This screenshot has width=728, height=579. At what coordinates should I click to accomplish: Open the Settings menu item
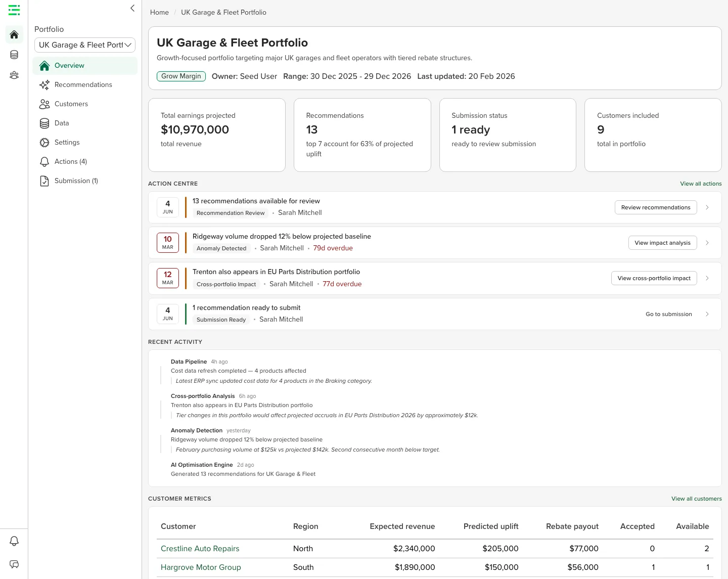pyautogui.click(x=85, y=143)
